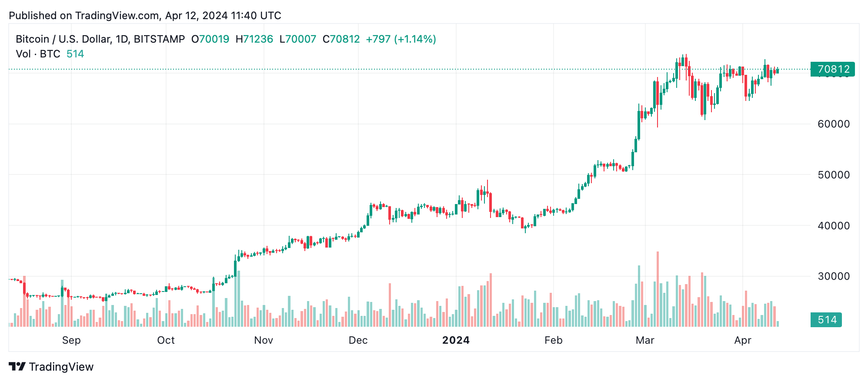Click the TradingView logo icon
The image size is (868, 382).
pos(17,367)
